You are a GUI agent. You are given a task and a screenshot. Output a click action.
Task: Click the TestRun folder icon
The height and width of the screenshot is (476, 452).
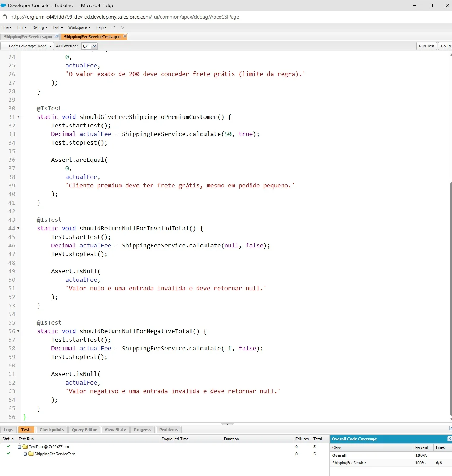[25, 447]
